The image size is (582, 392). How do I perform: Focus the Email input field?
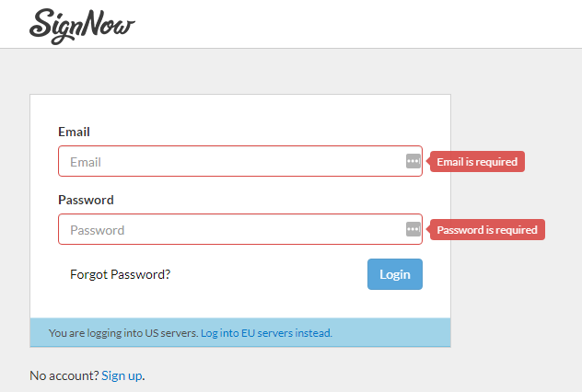(230, 162)
